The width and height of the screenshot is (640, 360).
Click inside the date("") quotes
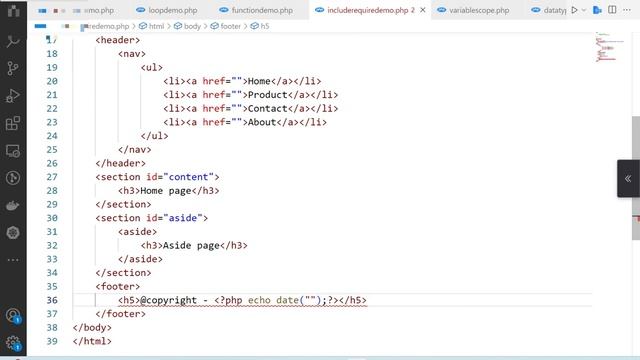[310, 300]
